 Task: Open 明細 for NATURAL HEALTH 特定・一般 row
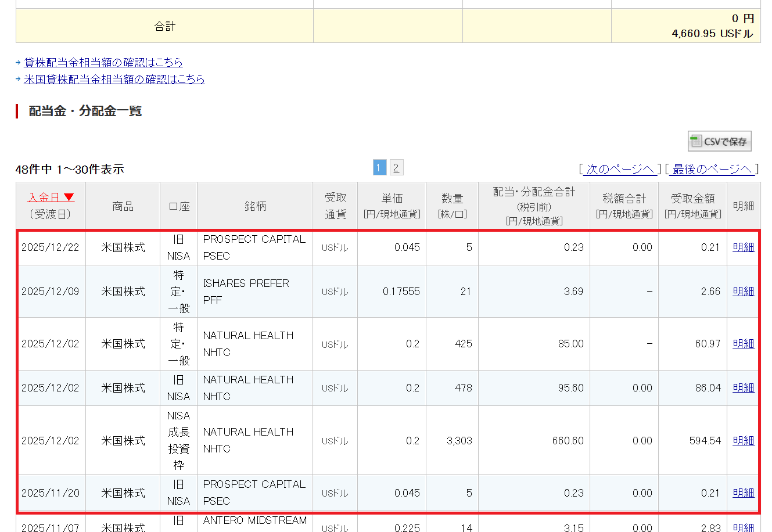click(743, 344)
